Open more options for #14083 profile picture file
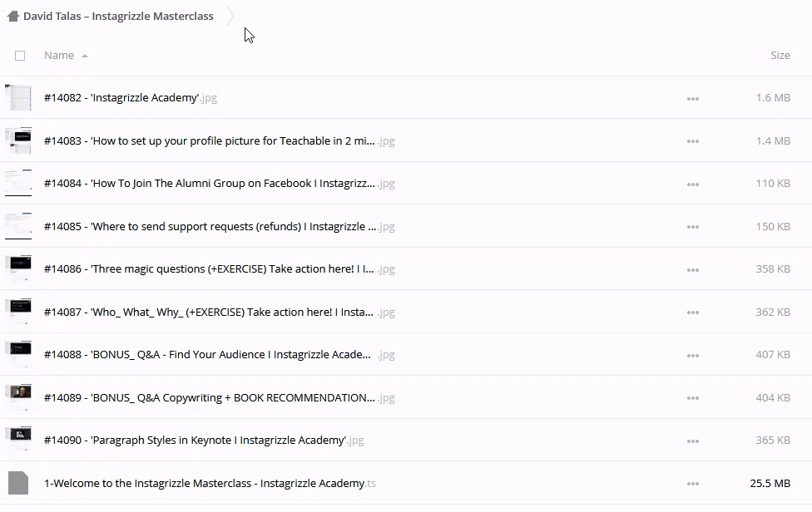812x512 pixels. [x=692, y=141]
